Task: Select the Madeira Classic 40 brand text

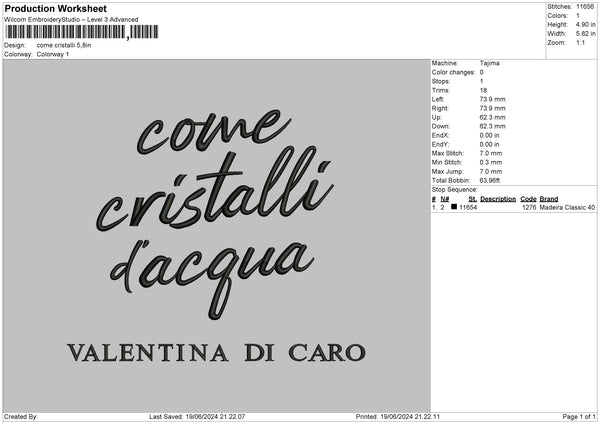Action: tap(567, 208)
